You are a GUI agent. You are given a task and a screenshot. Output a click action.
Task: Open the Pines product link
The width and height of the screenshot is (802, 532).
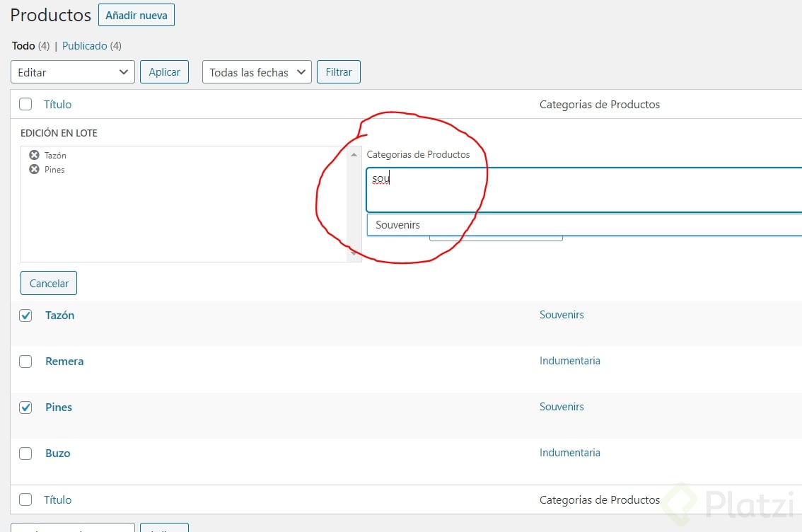click(x=59, y=407)
